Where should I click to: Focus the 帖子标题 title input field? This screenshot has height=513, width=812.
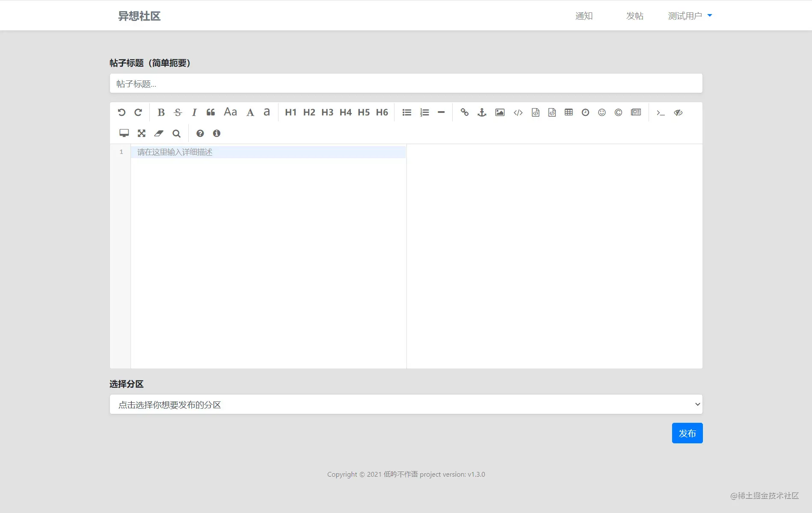[x=406, y=83]
